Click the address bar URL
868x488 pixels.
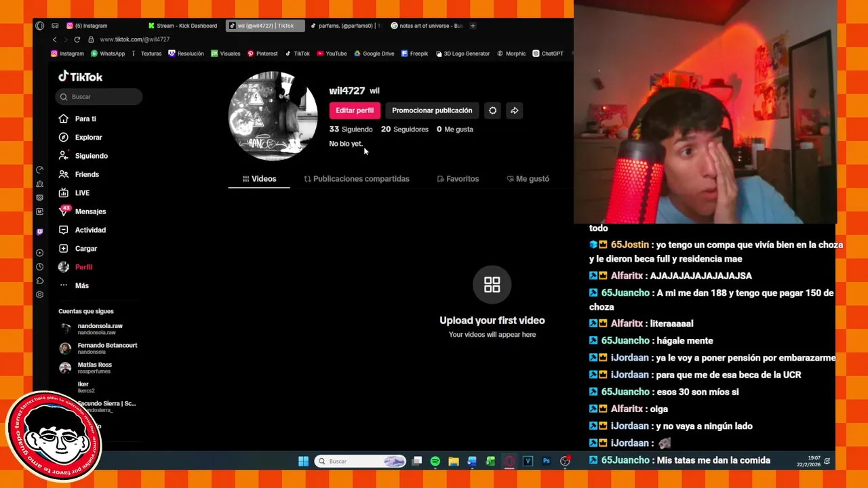pyautogui.click(x=135, y=39)
